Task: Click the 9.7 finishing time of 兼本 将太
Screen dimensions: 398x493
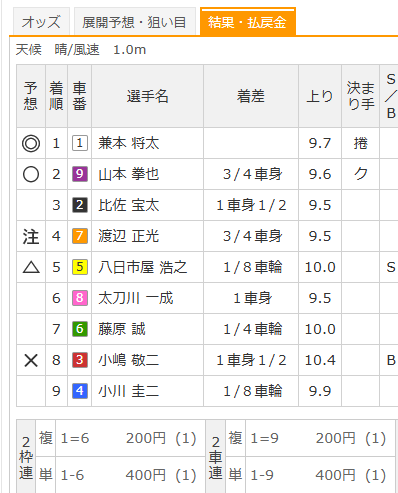Action: point(320,143)
